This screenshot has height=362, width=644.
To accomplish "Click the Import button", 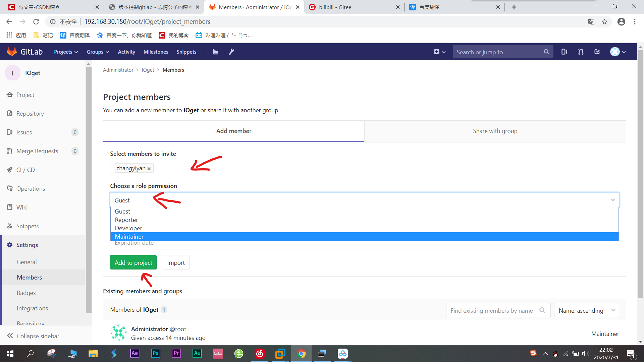I will pyautogui.click(x=176, y=262).
